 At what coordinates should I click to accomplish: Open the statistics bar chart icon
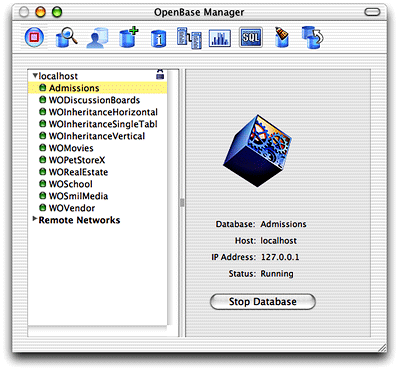[220, 38]
